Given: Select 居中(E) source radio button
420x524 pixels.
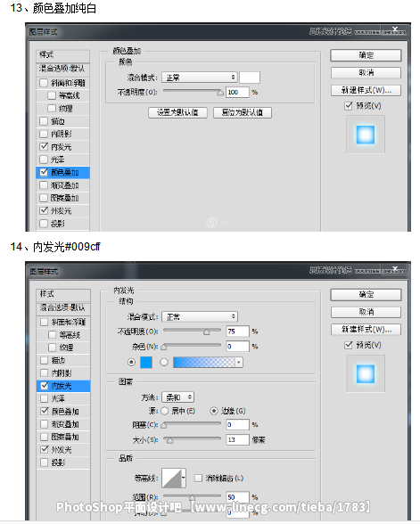Looking at the screenshot, I should (164, 411).
